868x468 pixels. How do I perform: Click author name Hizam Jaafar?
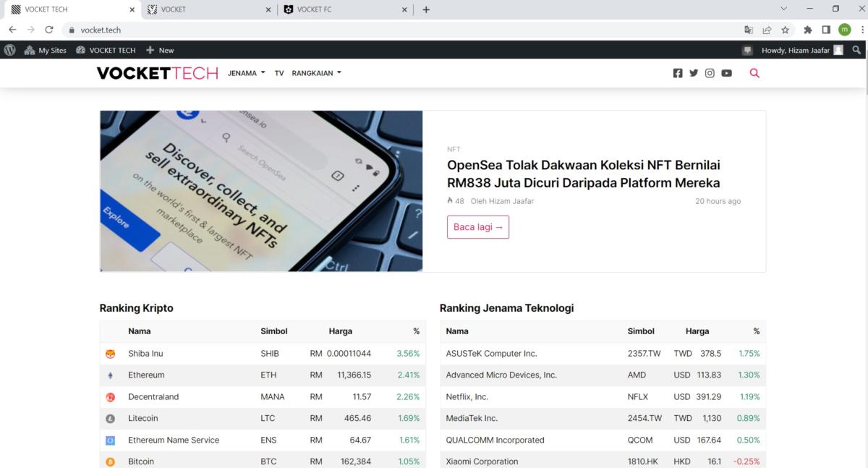tap(510, 201)
